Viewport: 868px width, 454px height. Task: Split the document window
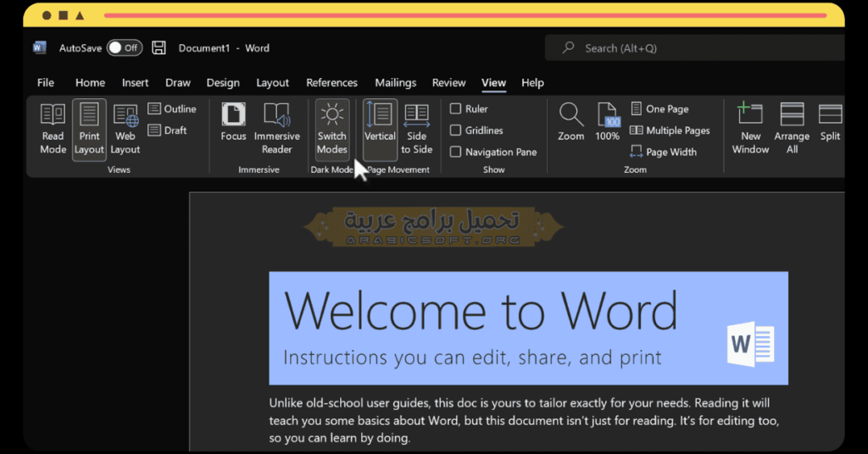pyautogui.click(x=830, y=123)
